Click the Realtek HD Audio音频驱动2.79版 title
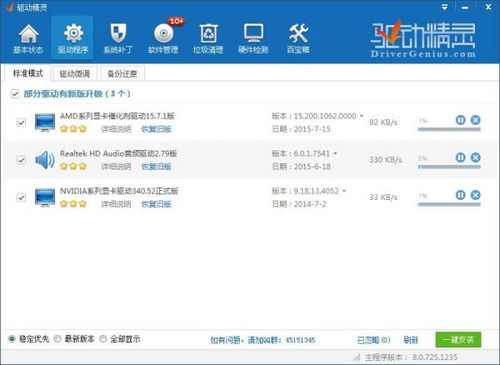500x365 pixels. 118,154
